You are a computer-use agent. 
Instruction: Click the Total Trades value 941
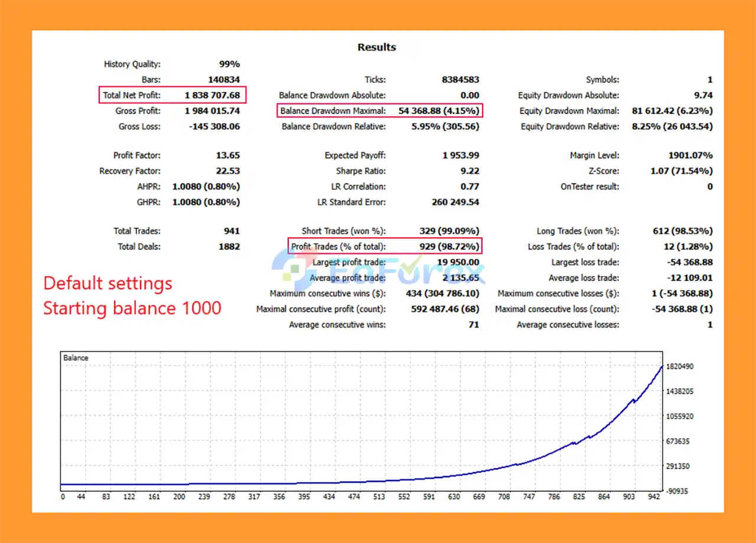click(232, 231)
